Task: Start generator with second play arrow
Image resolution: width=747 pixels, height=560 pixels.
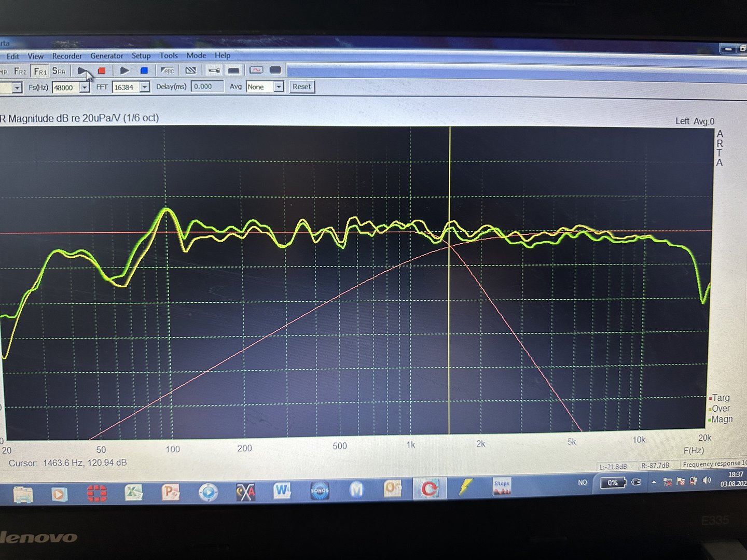Action: [x=125, y=71]
